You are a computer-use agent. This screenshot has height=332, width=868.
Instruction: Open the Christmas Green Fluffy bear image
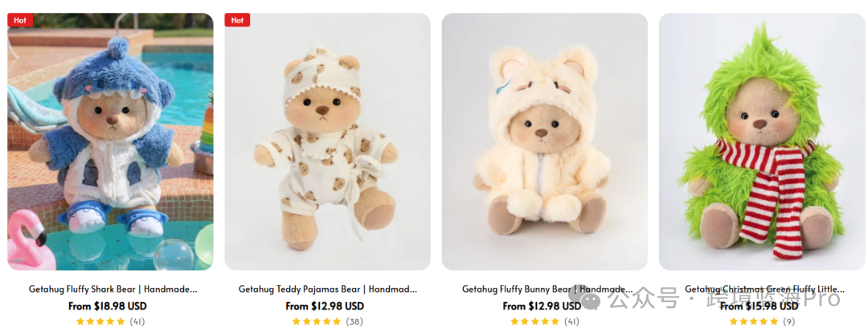[x=762, y=141]
